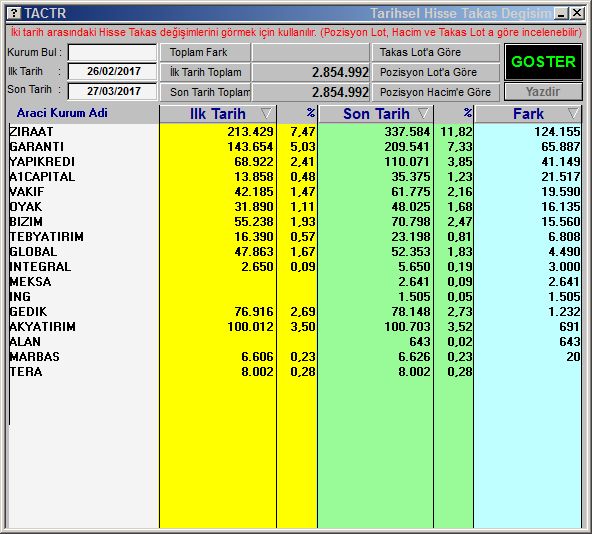The height and width of the screenshot is (534, 592).
Task: Click MARBAS Fark value 20
Action: (x=573, y=357)
